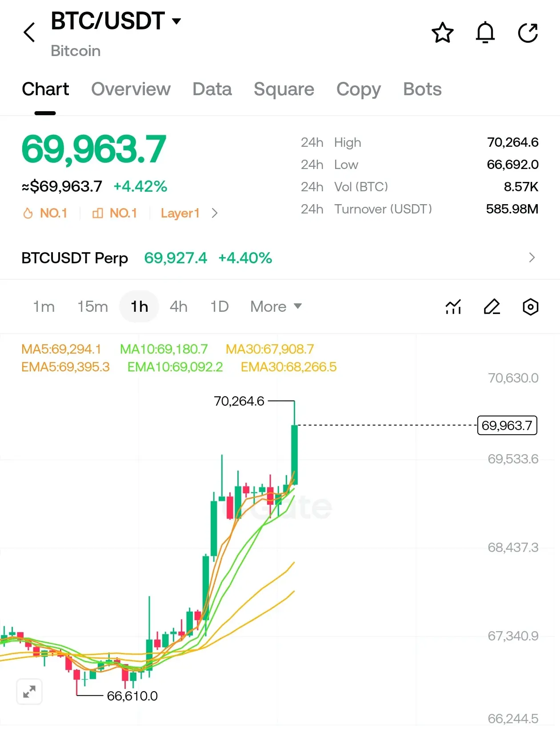The image size is (560, 729).
Task: Tap the ≈$69,963.7 fiat price
Action: coord(62,186)
